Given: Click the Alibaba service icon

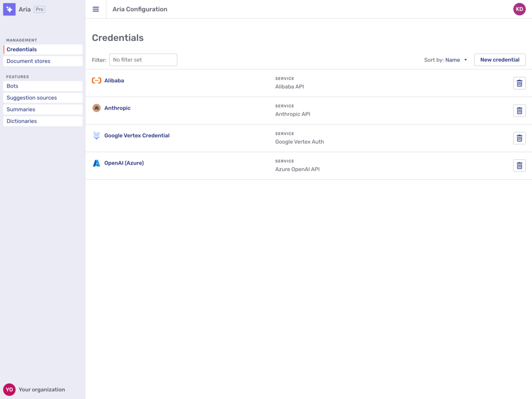Looking at the screenshot, I should click(96, 80).
